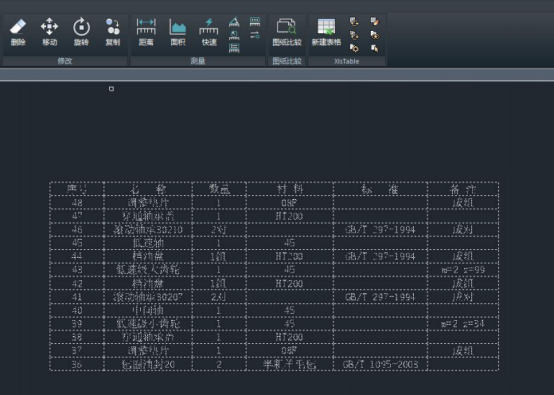Click the arc measurement ruler icon
This screenshot has width=554, height=395.
[234, 35]
